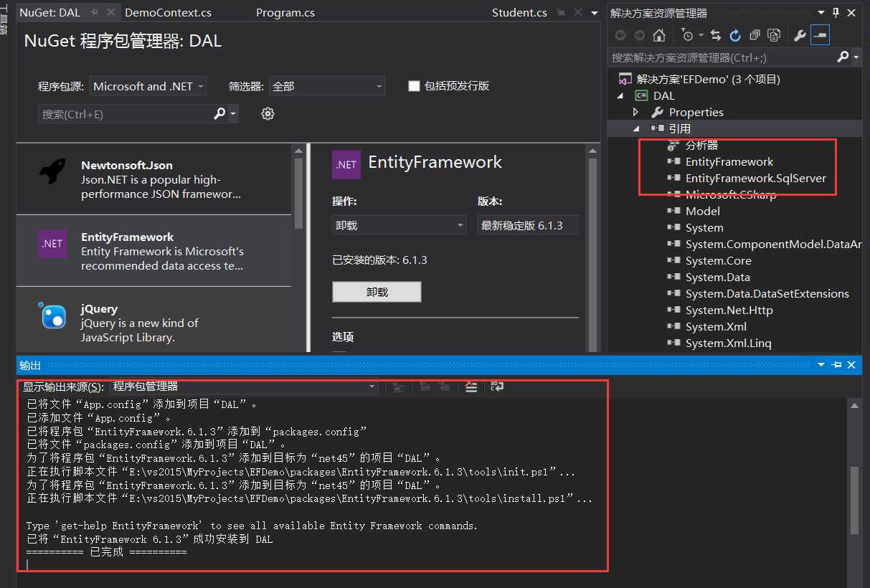
Task: Select the EntityFramework reference in tree
Action: point(729,161)
